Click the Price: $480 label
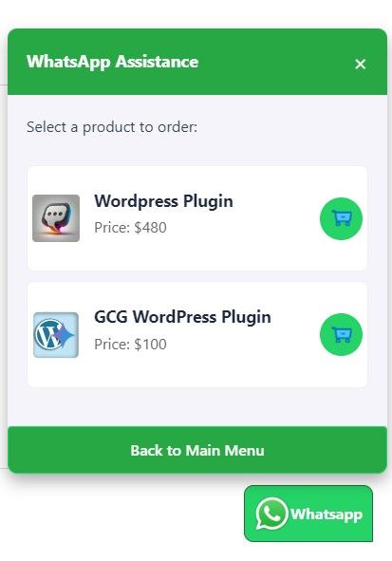 coord(130,228)
